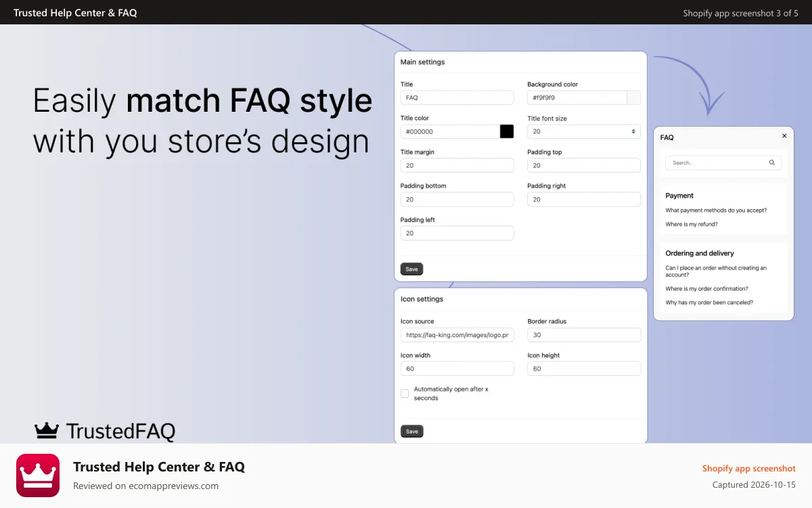Open 'Can I place an order without creating an account?'

[716, 272]
